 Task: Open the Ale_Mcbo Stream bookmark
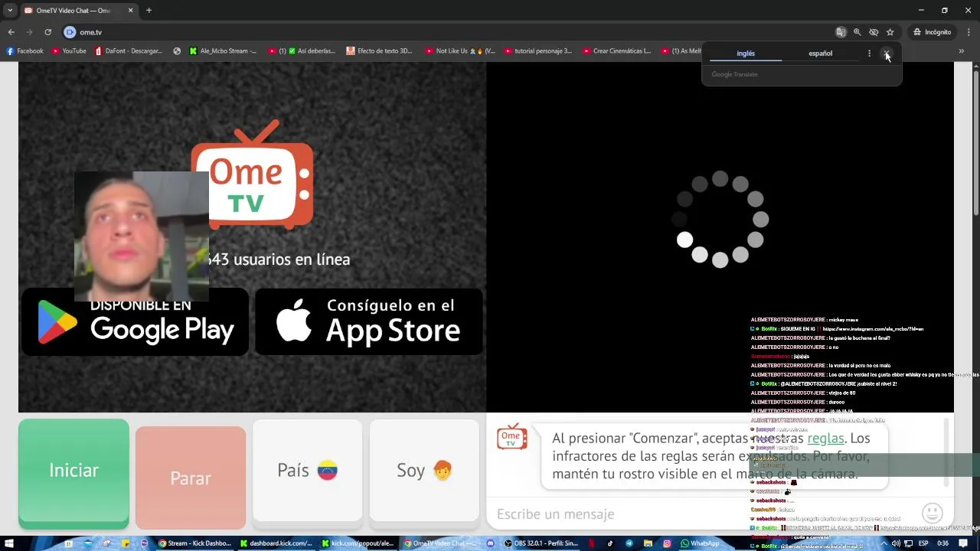[x=223, y=51]
